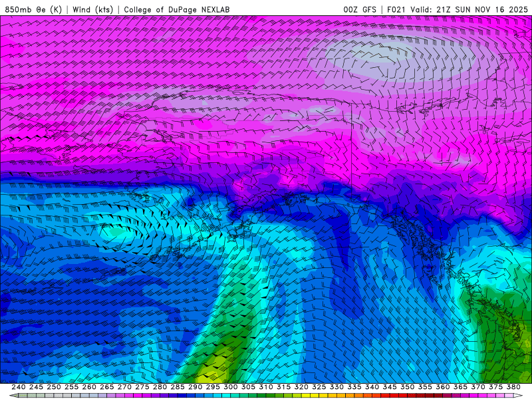Select the 345 value on the color scale
This screenshot has height=399, width=532.
pyautogui.click(x=390, y=387)
